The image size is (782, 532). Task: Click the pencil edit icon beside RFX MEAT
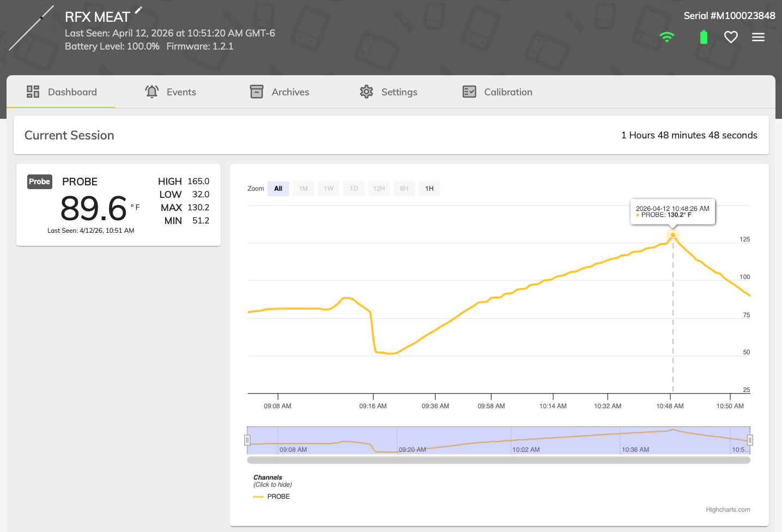coord(138,10)
